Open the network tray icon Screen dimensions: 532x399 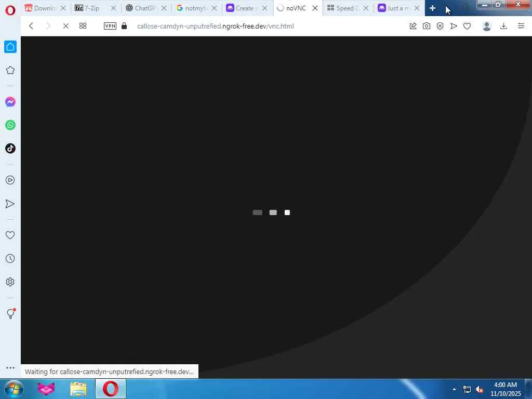[x=467, y=390]
